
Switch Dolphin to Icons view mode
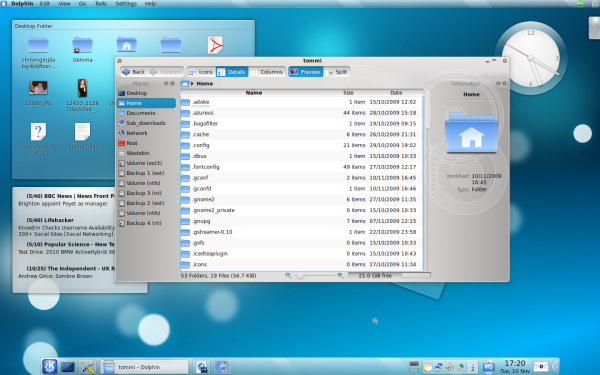[201, 72]
